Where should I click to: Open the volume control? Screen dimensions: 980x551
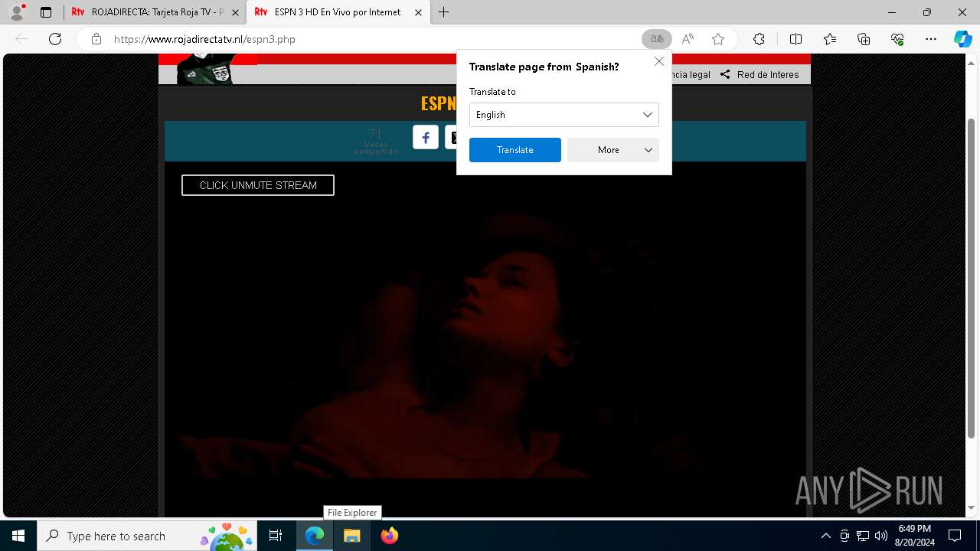(881, 536)
